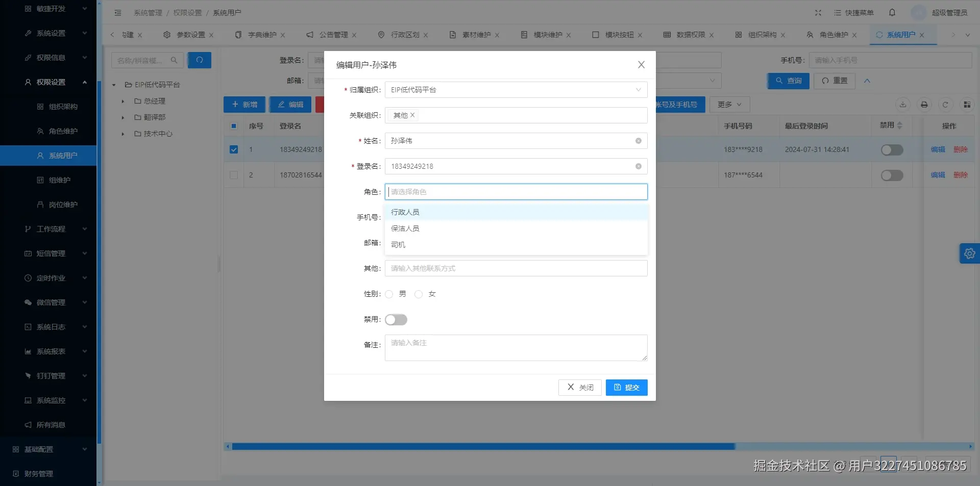
Task: Toggle the select-all checkbox in table header
Action: click(x=234, y=126)
